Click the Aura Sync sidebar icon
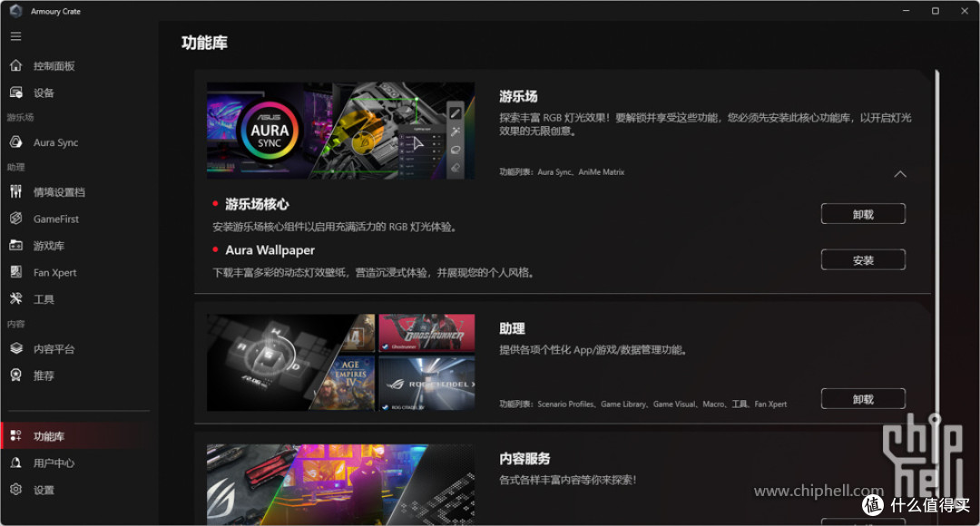 pos(16,141)
